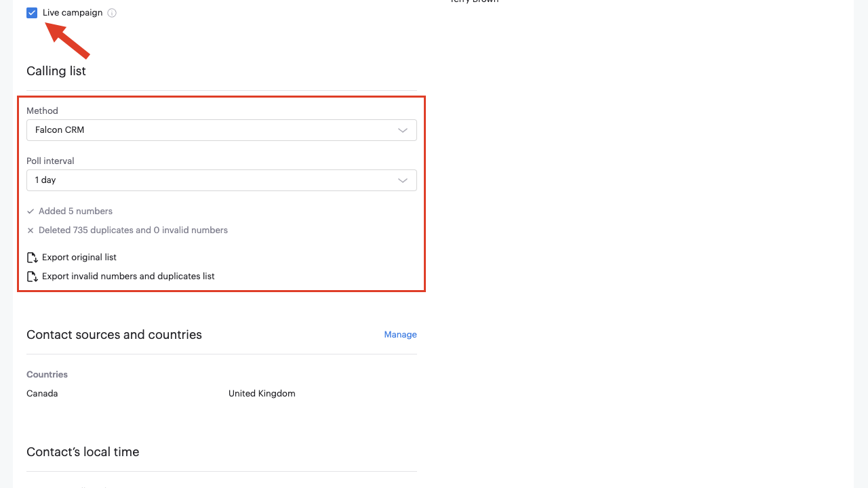The image size is (868, 488).
Task: Uncheck the Live campaign checkbox
Action: pos(32,13)
